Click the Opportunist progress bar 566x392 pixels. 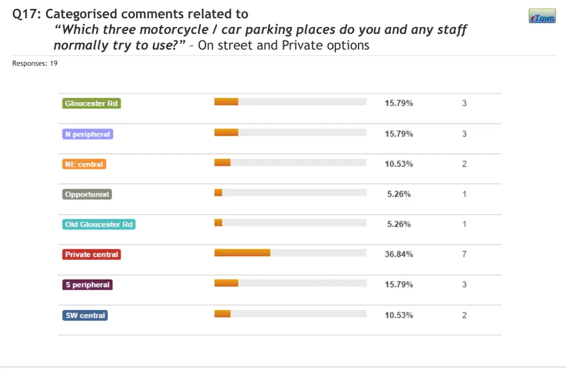[290, 192]
